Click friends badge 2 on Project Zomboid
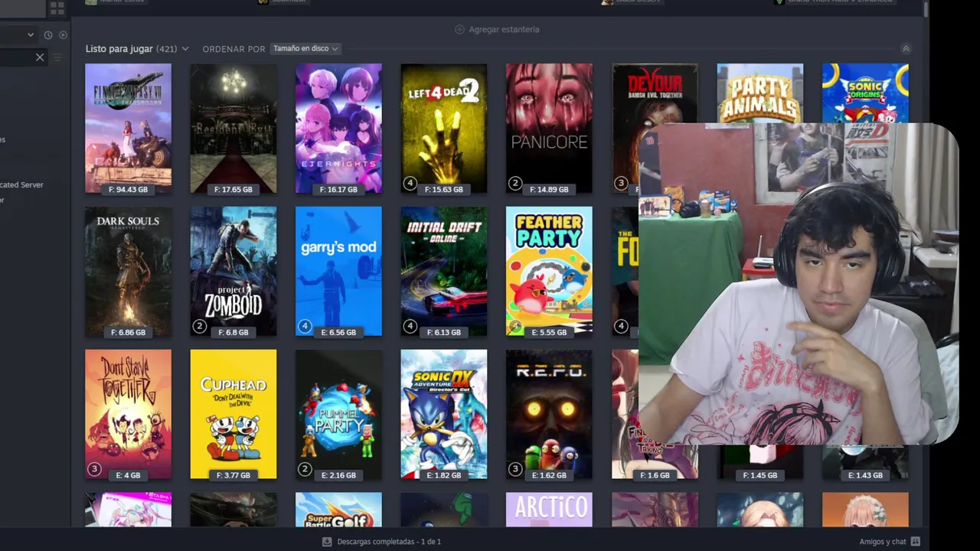Viewport: 980px width, 551px height. [199, 327]
